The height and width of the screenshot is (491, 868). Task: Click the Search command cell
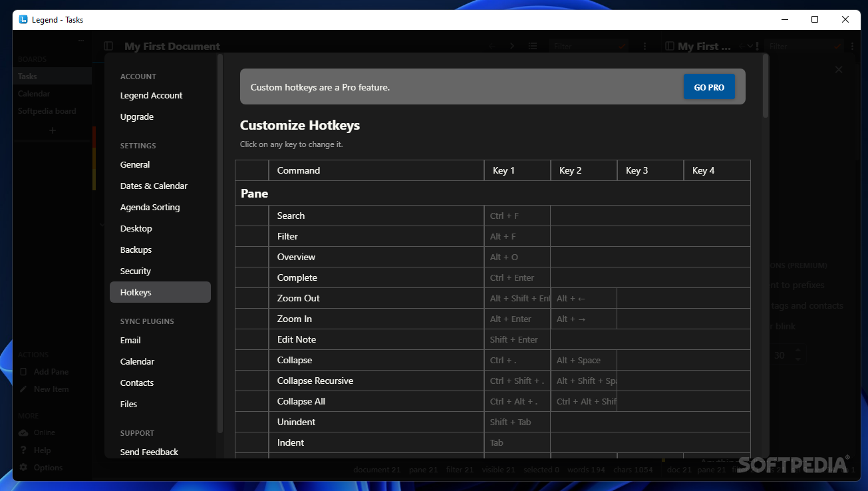(376, 216)
